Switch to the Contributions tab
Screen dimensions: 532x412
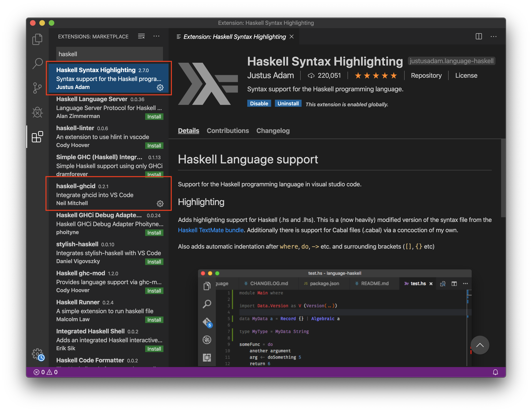point(228,131)
